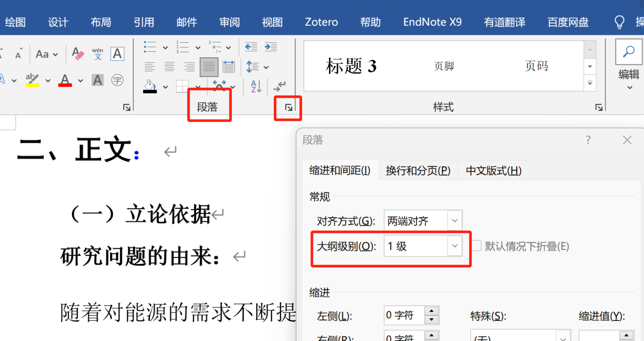Toggle Show/Hide paragraph marks icon

pos(280,86)
